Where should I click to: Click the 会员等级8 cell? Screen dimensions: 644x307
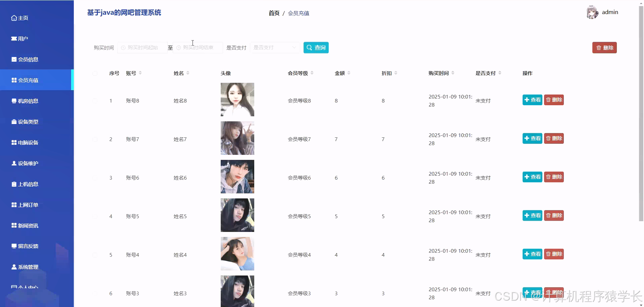(299, 101)
